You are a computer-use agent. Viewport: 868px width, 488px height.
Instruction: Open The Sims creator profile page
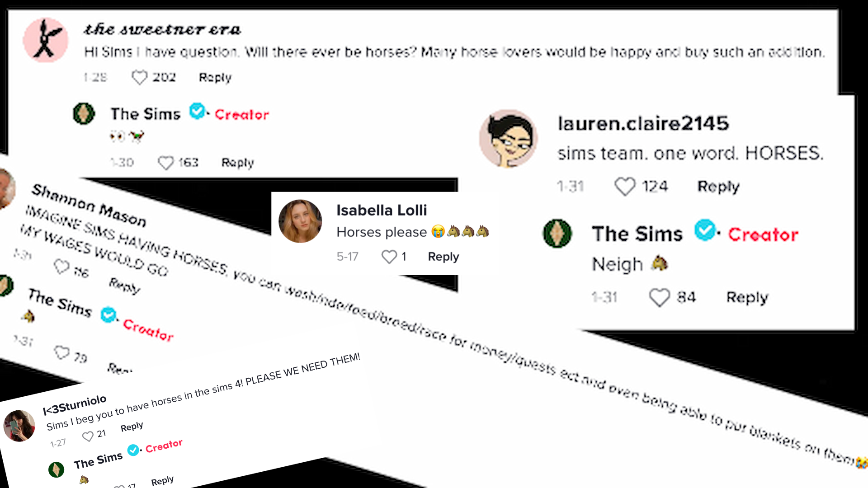pyautogui.click(x=146, y=113)
